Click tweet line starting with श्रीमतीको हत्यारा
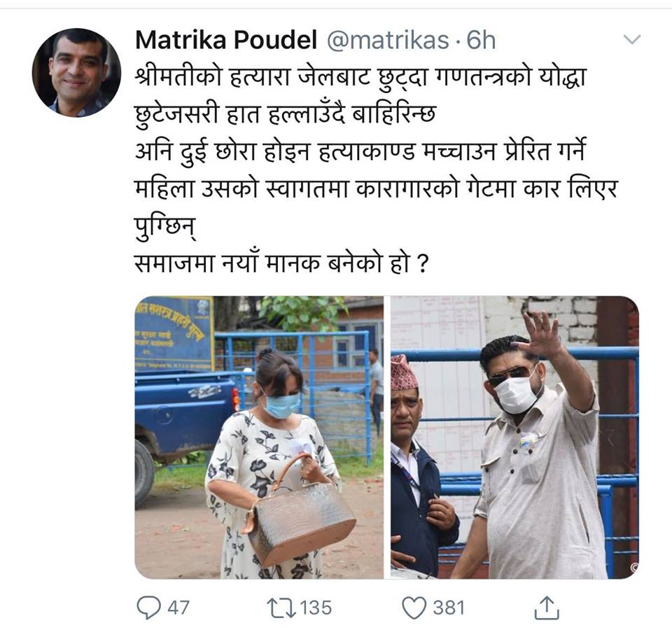 pyautogui.click(x=360, y=78)
